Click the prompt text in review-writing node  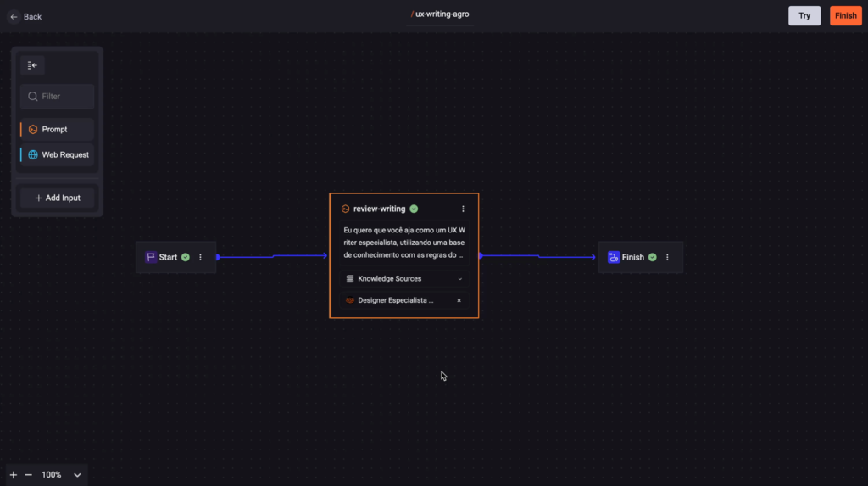pyautogui.click(x=404, y=243)
